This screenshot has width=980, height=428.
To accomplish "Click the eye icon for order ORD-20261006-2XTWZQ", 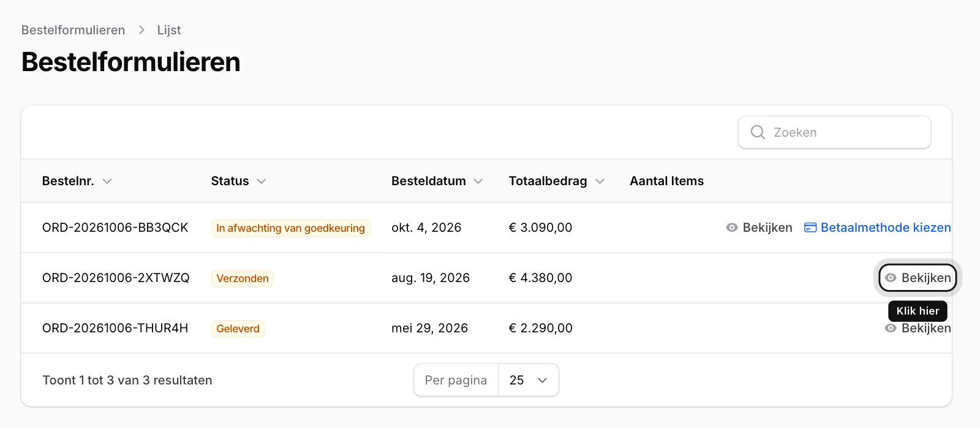I will tap(891, 278).
